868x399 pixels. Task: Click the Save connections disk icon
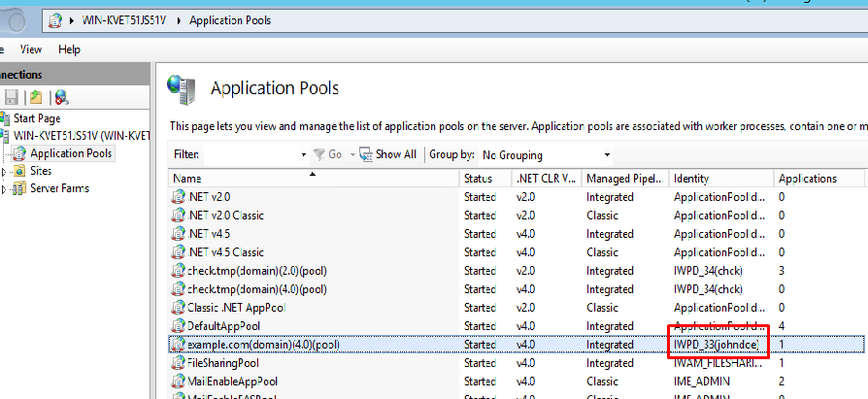click(x=13, y=97)
